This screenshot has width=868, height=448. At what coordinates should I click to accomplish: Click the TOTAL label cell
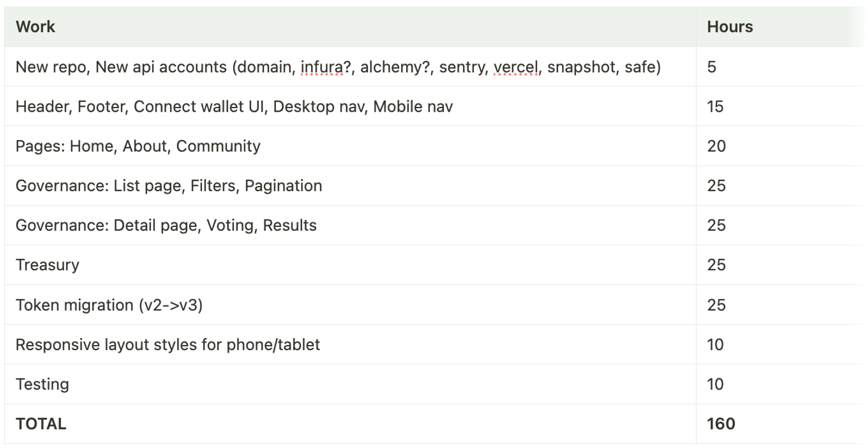pos(350,424)
